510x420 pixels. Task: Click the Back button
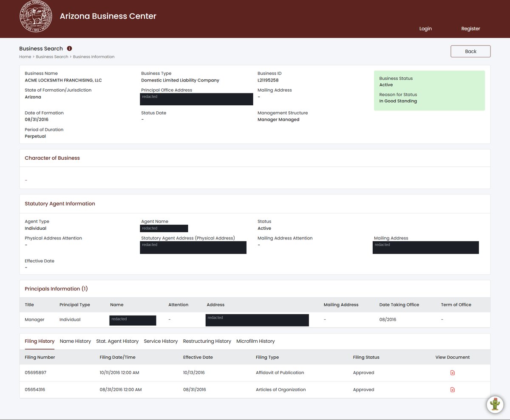point(470,51)
